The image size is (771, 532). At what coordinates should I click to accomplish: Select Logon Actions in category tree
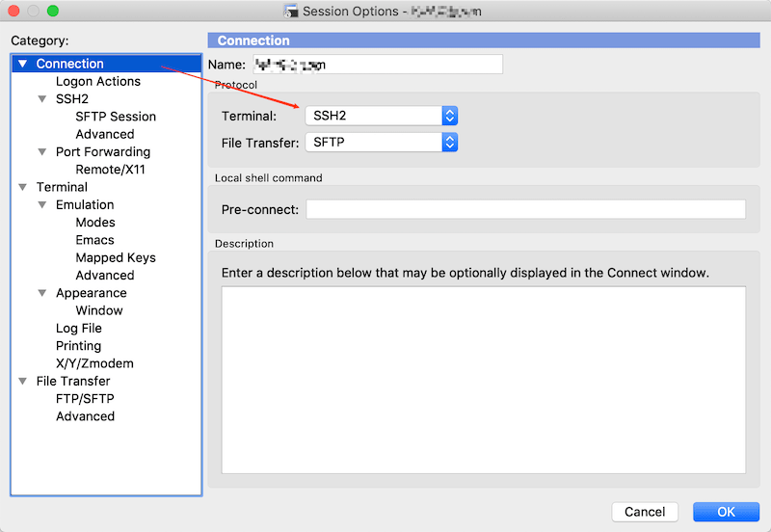click(x=98, y=82)
